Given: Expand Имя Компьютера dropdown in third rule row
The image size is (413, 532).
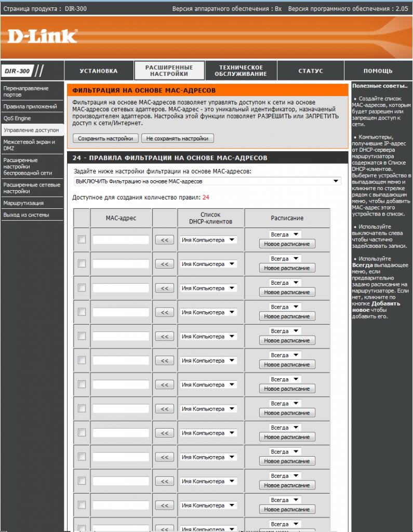Looking at the screenshot, I should coord(208,288).
